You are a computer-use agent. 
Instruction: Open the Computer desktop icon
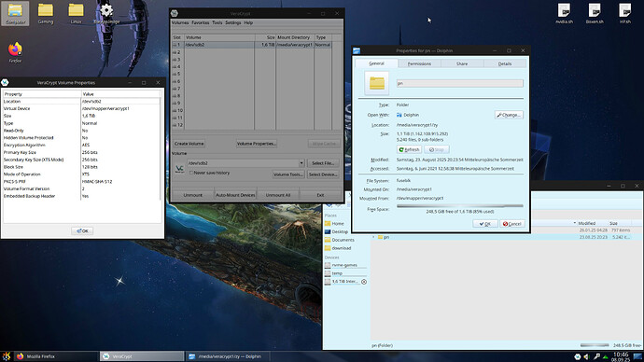click(15, 13)
